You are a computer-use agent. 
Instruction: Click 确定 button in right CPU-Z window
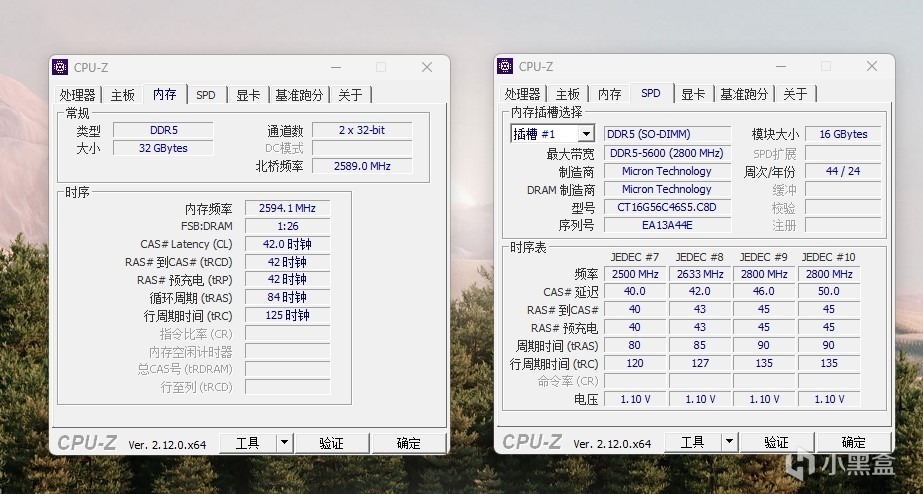tap(854, 442)
